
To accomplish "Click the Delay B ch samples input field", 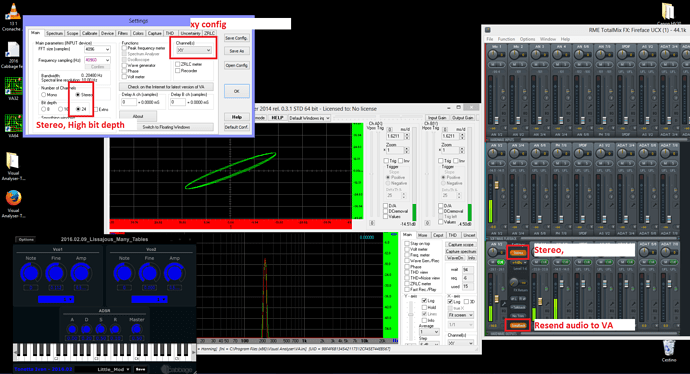I will point(178,102).
